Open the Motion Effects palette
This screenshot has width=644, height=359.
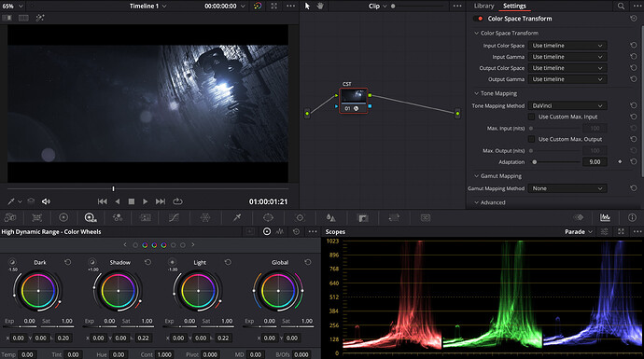(x=145, y=217)
